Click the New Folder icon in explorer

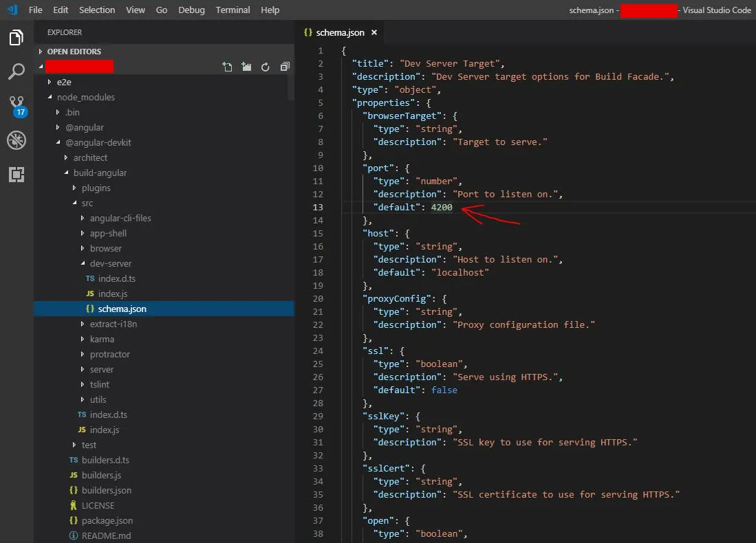pyautogui.click(x=246, y=67)
